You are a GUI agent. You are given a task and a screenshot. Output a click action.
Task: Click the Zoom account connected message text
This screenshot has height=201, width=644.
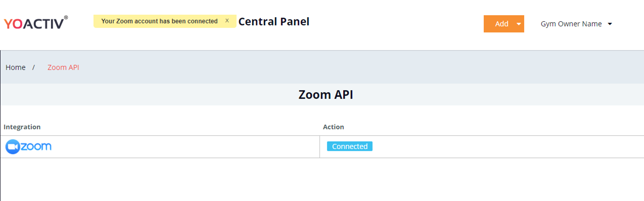[159, 21]
